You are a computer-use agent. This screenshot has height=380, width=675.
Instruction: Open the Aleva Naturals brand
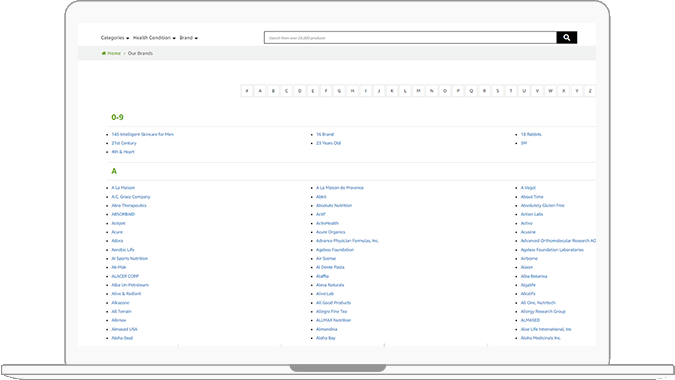coord(330,285)
